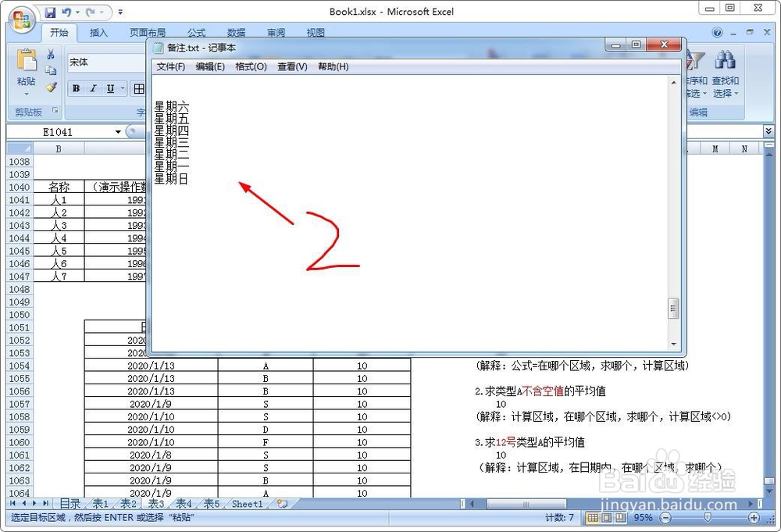Click the sort and filter funnel icon

coord(695,61)
